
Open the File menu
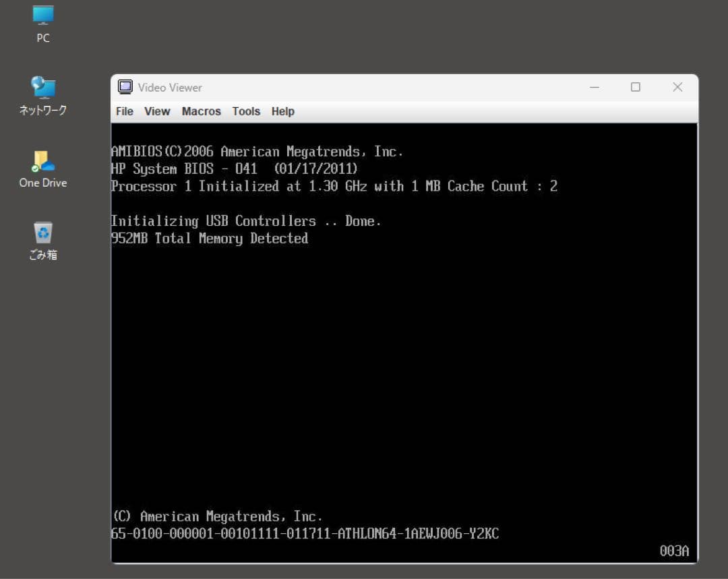click(124, 111)
